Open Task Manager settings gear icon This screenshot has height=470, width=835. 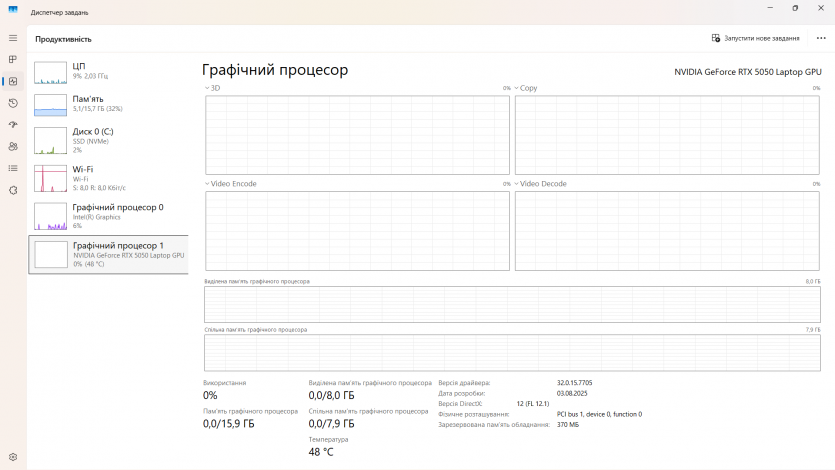(13, 457)
